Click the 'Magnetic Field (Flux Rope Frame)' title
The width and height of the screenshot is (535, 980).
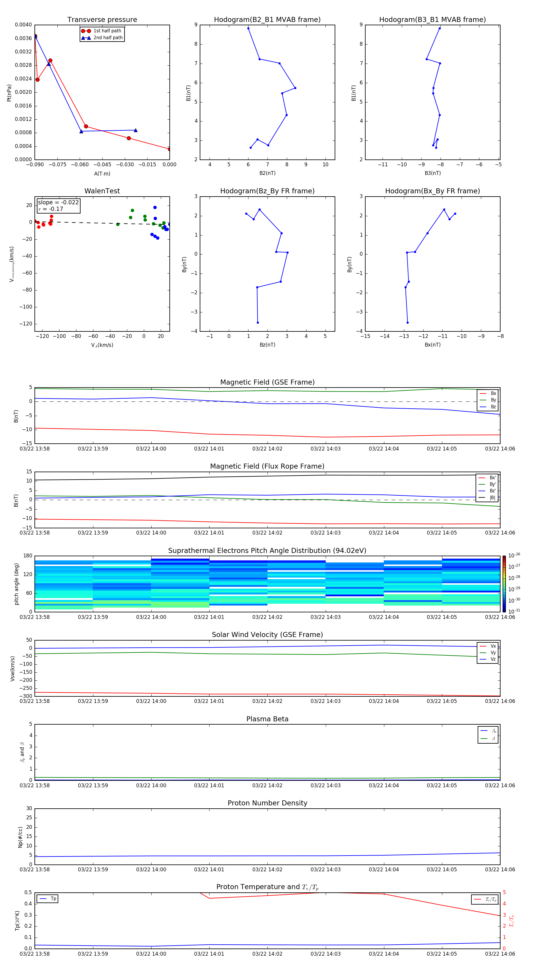pyautogui.click(x=267, y=467)
